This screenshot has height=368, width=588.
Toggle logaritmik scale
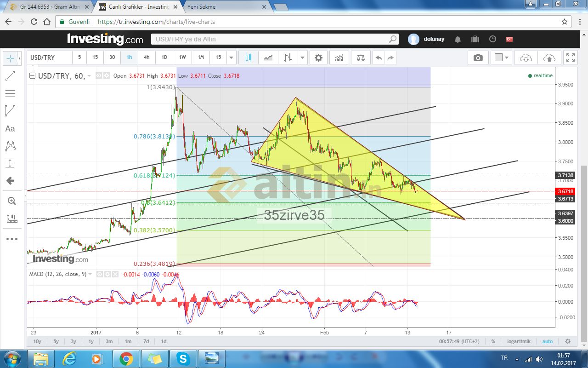click(519, 341)
